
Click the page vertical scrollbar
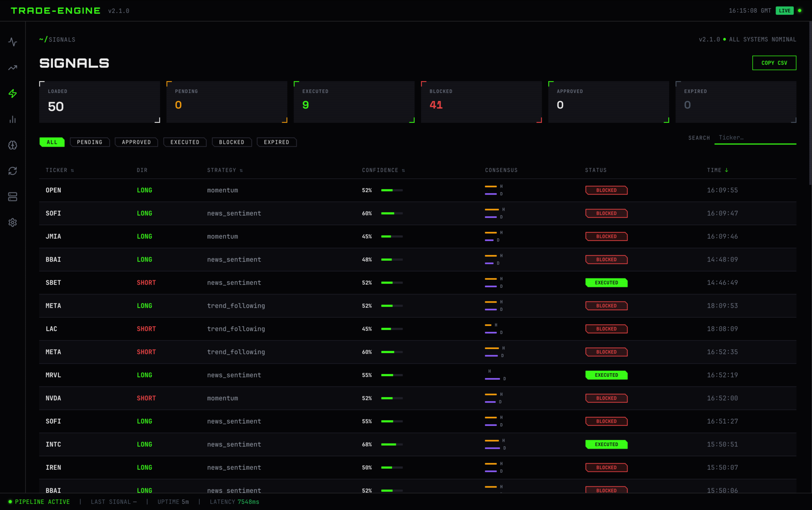[x=810, y=104]
